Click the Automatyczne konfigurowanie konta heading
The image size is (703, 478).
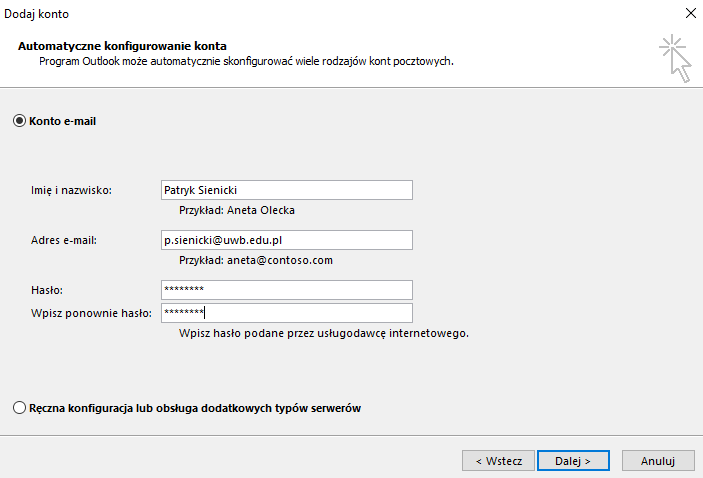[122, 46]
